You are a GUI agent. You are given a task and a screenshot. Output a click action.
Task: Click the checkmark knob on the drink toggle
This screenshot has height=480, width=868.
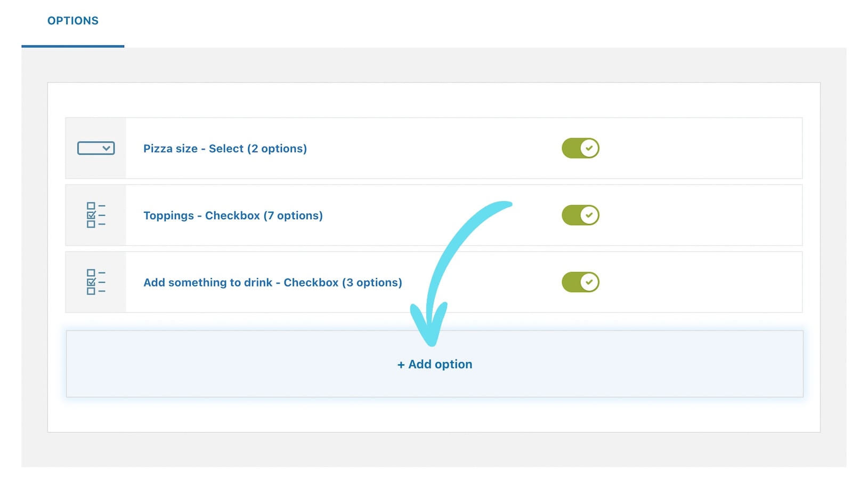click(589, 282)
